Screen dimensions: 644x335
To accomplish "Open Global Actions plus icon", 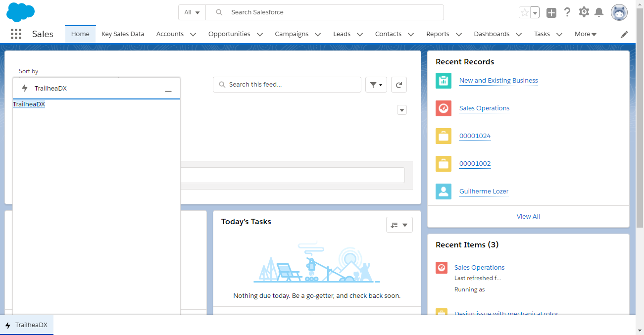I will pyautogui.click(x=551, y=13).
